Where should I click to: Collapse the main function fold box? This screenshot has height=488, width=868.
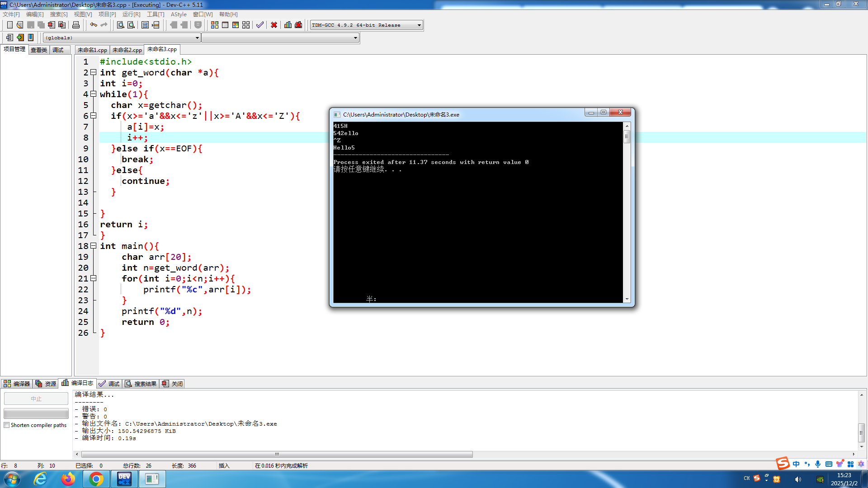(93, 246)
